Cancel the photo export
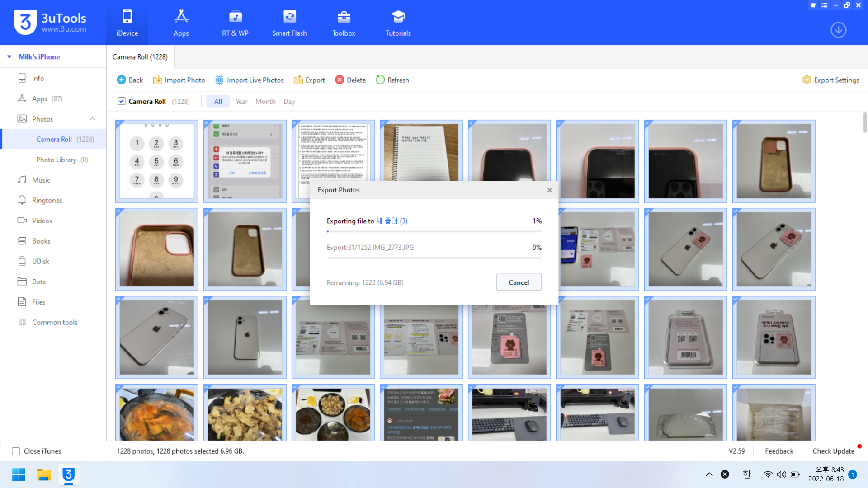The image size is (868, 488). click(x=519, y=282)
